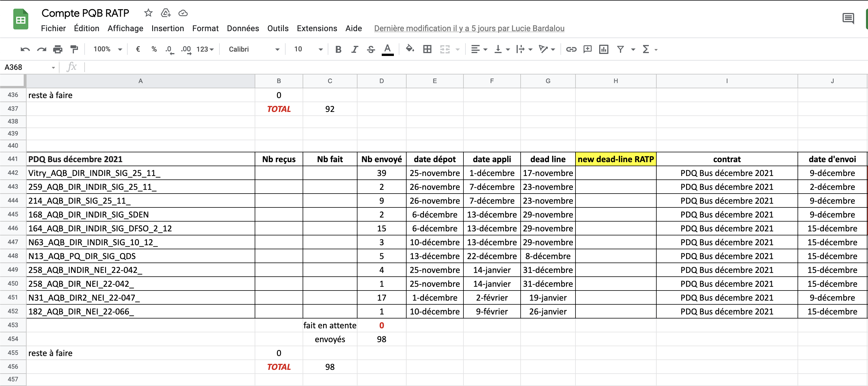Open the Dernière modification history link
Screen dimensions: 868x386
point(469,29)
